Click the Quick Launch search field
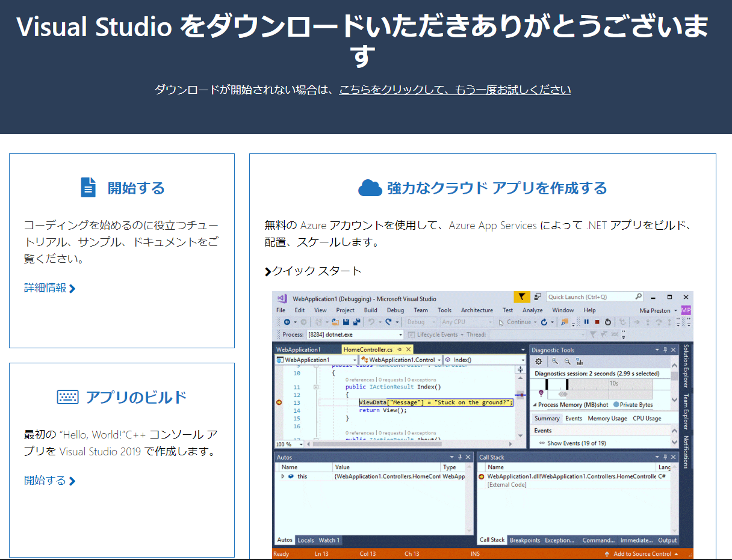 pyautogui.click(x=590, y=297)
